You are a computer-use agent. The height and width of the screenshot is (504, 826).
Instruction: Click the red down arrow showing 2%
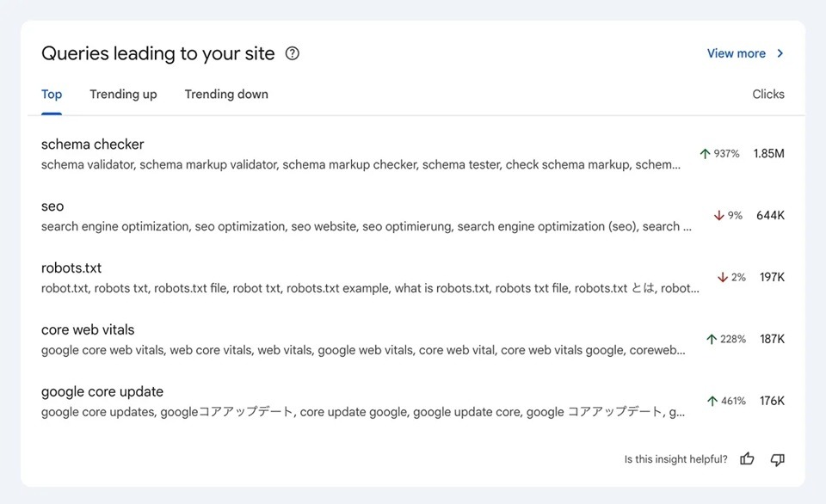(723, 278)
